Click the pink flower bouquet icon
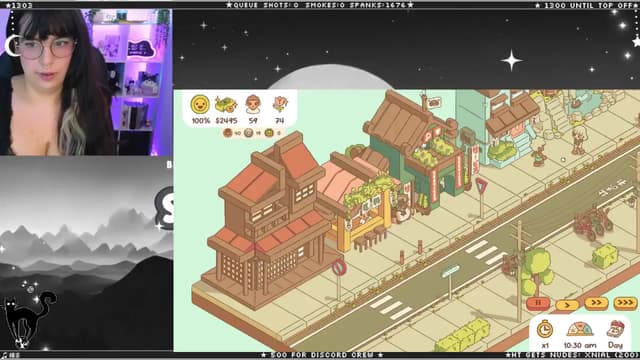 click(x=280, y=104)
